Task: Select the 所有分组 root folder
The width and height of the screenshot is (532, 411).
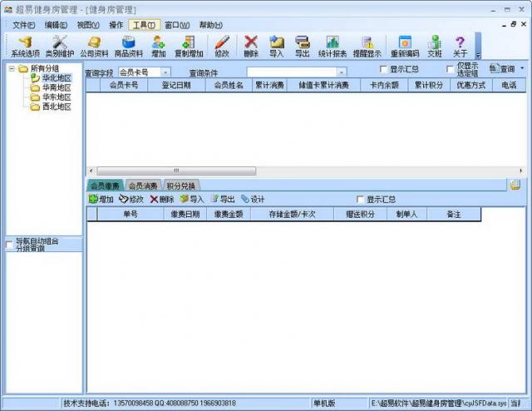Action: 44,68
